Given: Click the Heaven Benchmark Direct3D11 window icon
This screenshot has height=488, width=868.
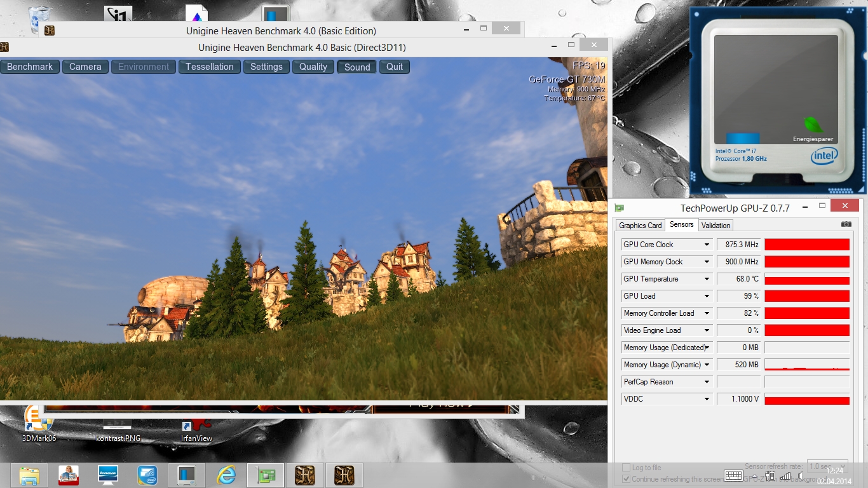Looking at the screenshot, I should (4, 47).
